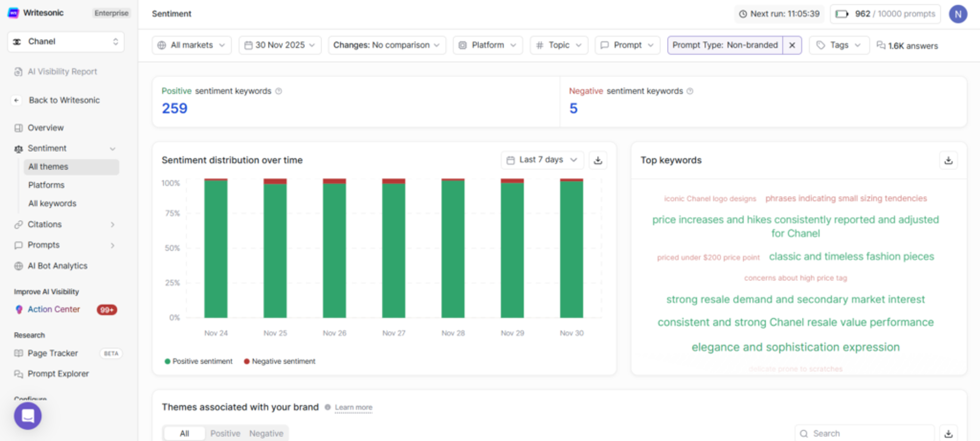Click the negative keywords count 5
The height and width of the screenshot is (441, 980).
pos(573,108)
